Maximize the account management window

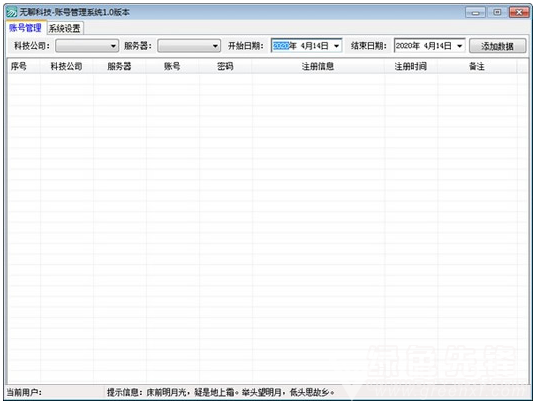(x=497, y=13)
